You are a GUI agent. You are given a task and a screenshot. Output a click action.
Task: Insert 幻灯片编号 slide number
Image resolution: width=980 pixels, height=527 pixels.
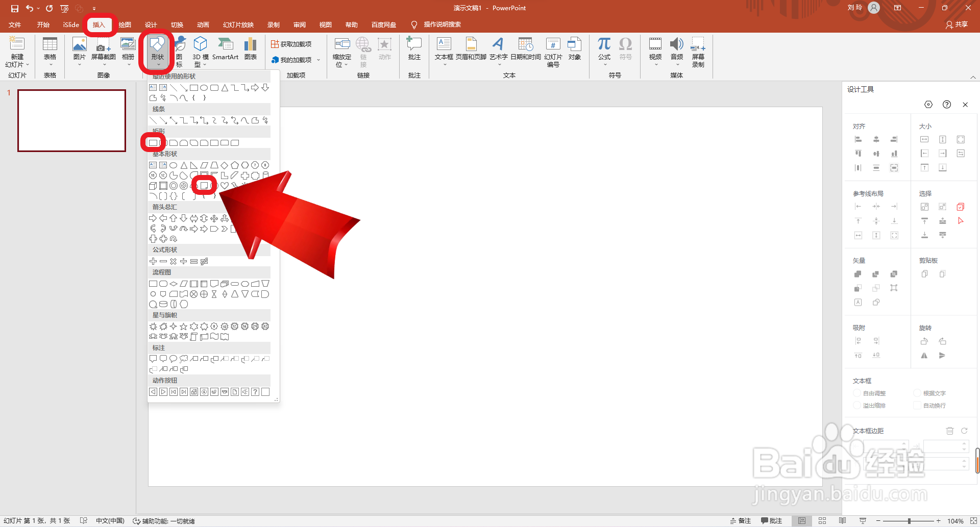553,52
